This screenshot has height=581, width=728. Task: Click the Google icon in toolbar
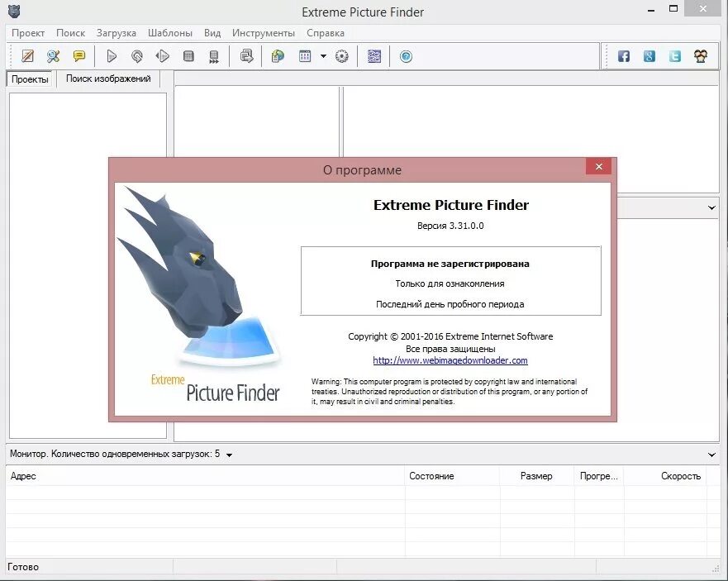click(649, 57)
